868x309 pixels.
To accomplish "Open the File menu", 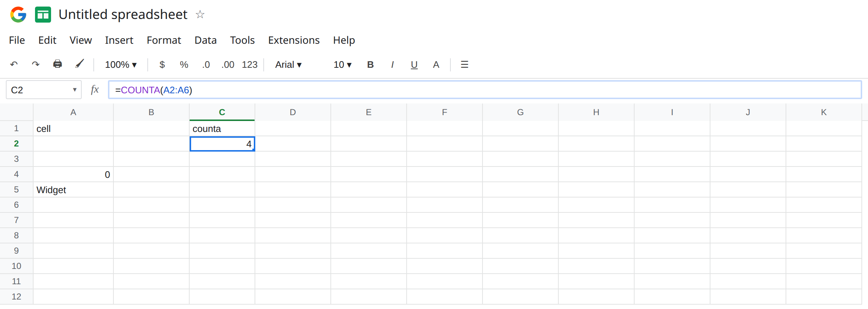I will [x=17, y=40].
